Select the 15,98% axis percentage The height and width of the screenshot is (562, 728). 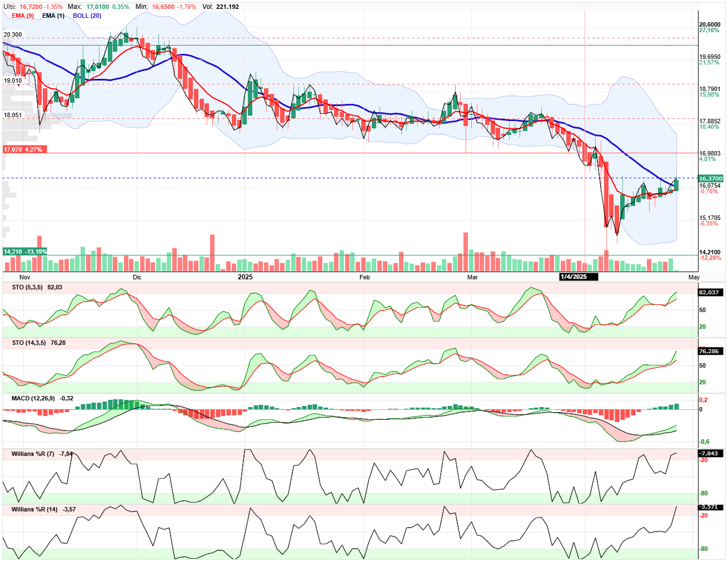click(x=709, y=94)
